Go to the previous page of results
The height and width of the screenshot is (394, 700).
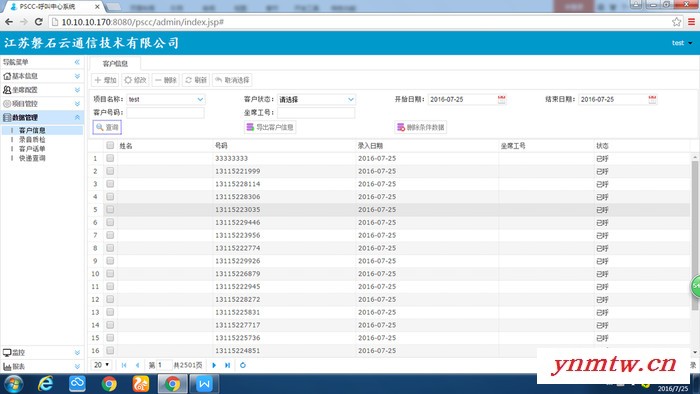click(137, 365)
